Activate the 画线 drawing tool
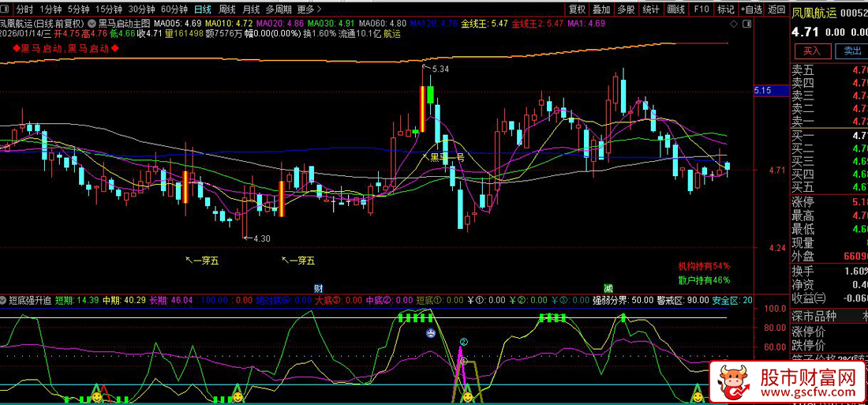This screenshot has height=405, width=868. click(x=676, y=9)
